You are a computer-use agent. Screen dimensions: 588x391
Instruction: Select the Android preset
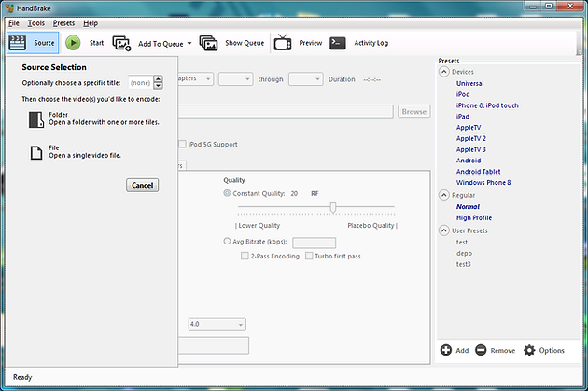[x=469, y=161]
